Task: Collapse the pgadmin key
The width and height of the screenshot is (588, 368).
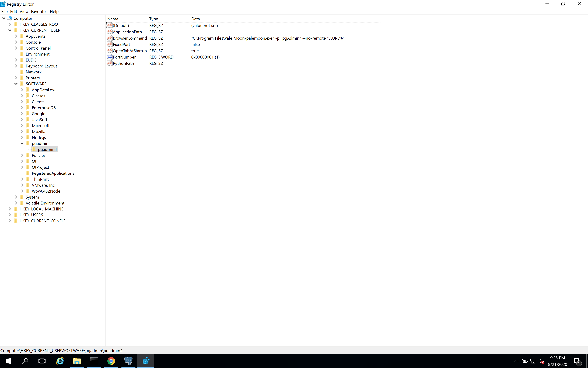Action: pyautogui.click(x=22, y=143)
